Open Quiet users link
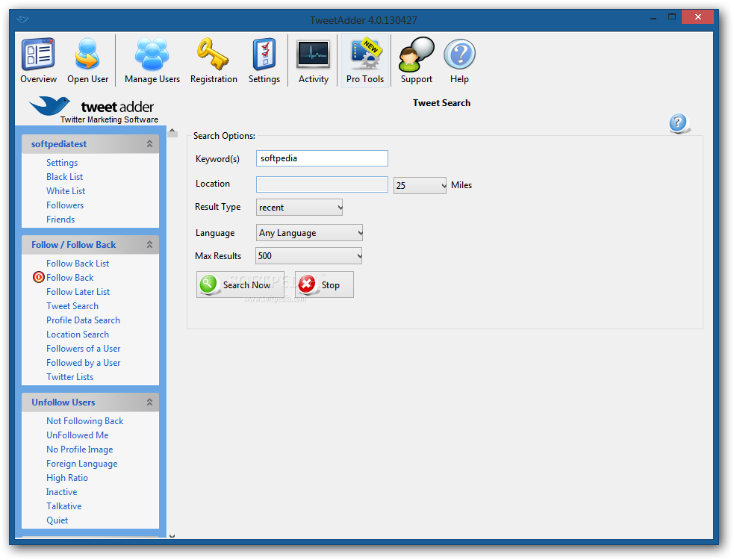Screen dimensions: 734x560 57,520
